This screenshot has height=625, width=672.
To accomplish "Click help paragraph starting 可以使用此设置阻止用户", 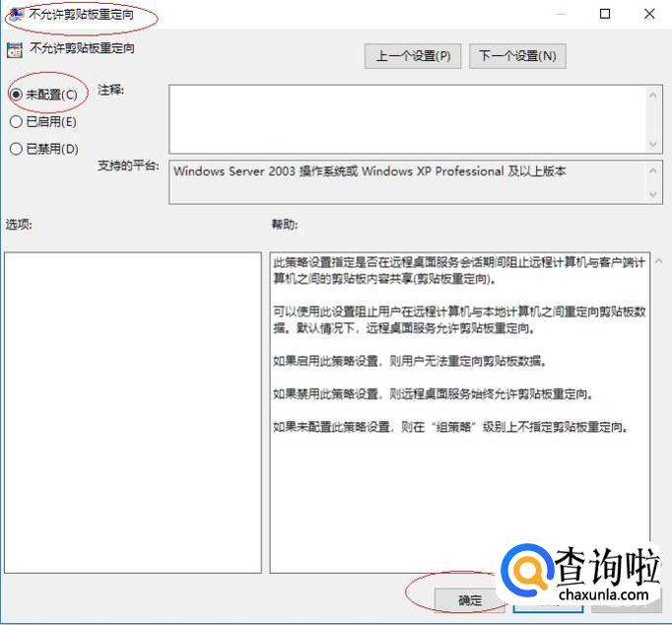I will click(x=459, y=319).
